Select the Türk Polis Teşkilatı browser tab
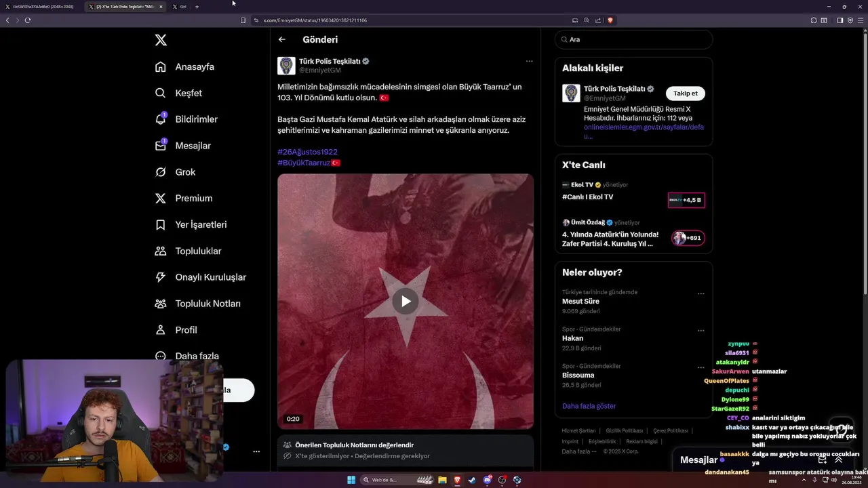868x488 pixels. click(125, 7)
